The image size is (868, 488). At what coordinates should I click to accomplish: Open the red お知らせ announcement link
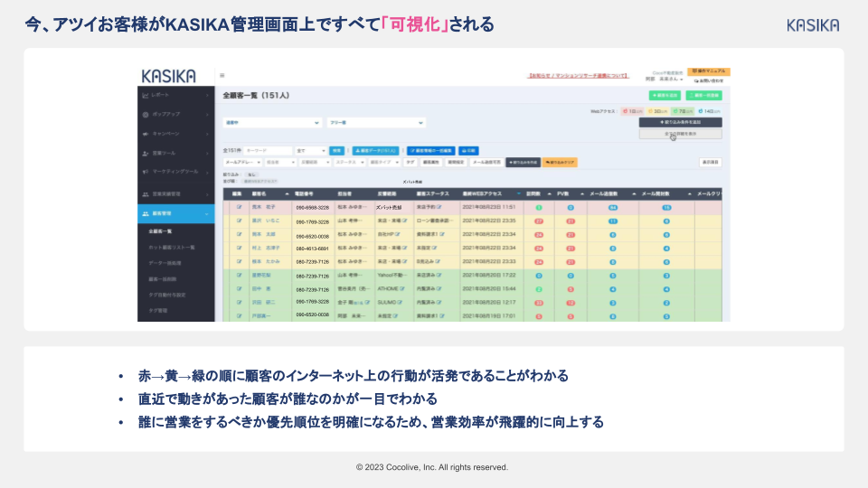tap(578, 76)
